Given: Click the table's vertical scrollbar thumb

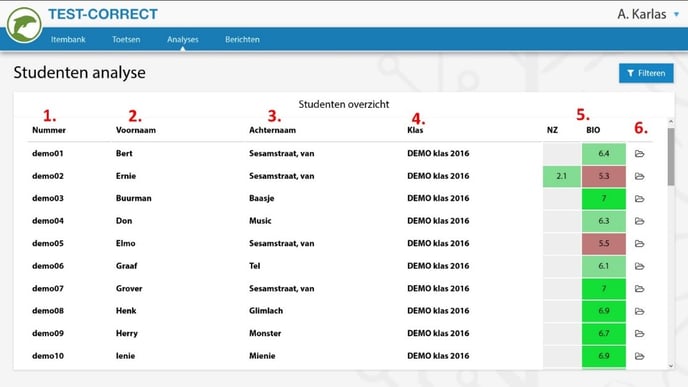Looking at the screenshot, I should [x=671, y=156].
